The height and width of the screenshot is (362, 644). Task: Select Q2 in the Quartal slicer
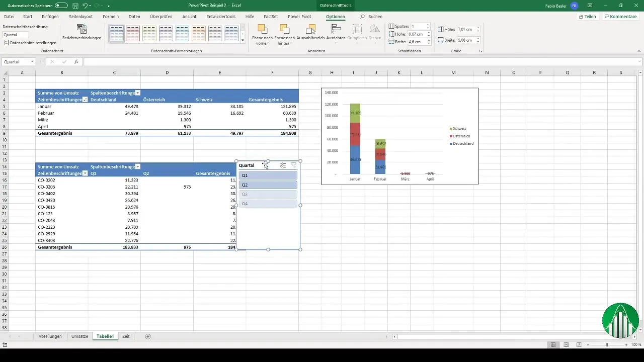268,185
